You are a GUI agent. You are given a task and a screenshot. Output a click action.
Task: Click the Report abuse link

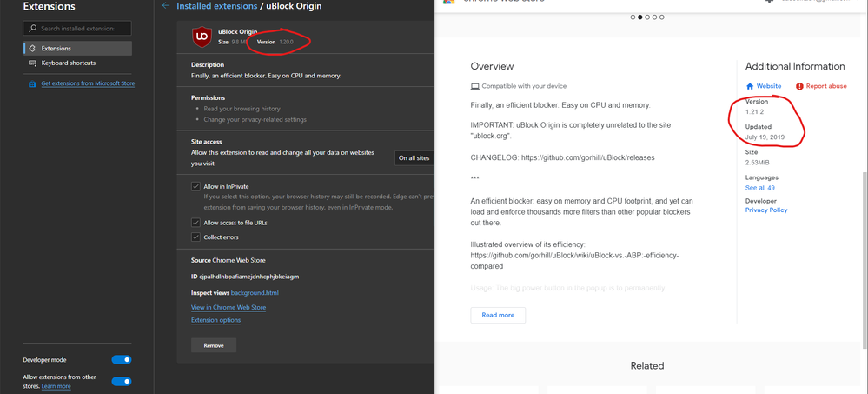(x=826, y=86)
